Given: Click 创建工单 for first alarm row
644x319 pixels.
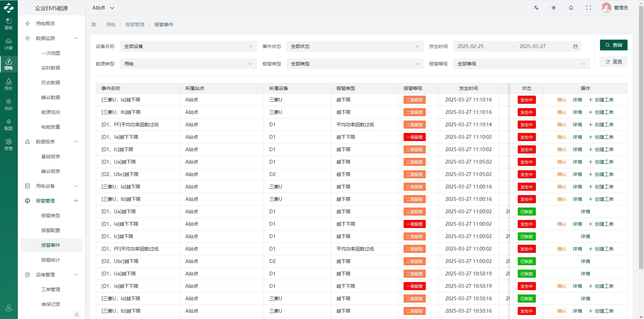Looking at the screenshot, I should coord(601,100).
